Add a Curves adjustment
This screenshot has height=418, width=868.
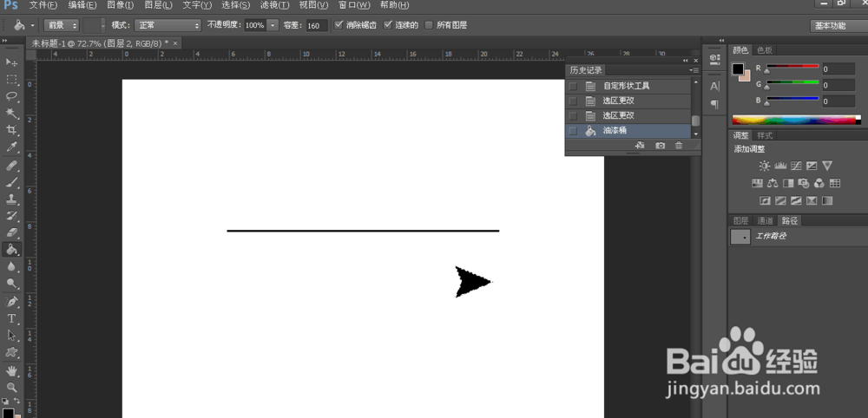[796, 166]
